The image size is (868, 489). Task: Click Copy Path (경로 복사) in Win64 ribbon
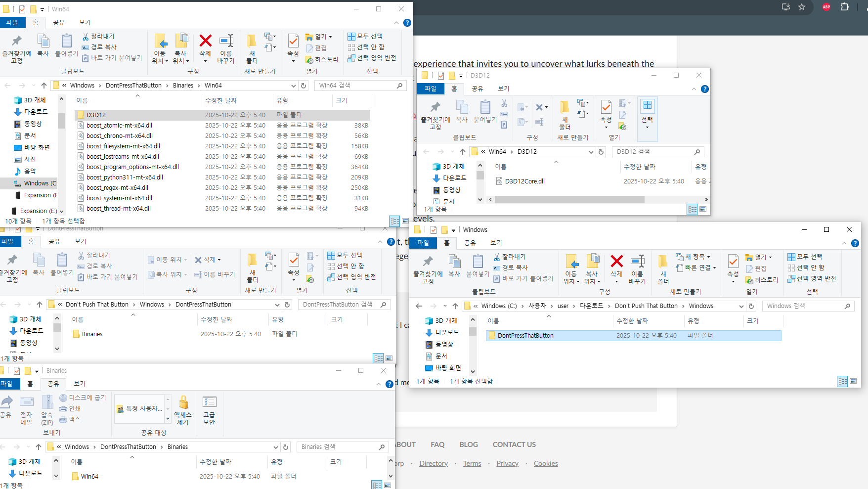click(x=99, y=47)
